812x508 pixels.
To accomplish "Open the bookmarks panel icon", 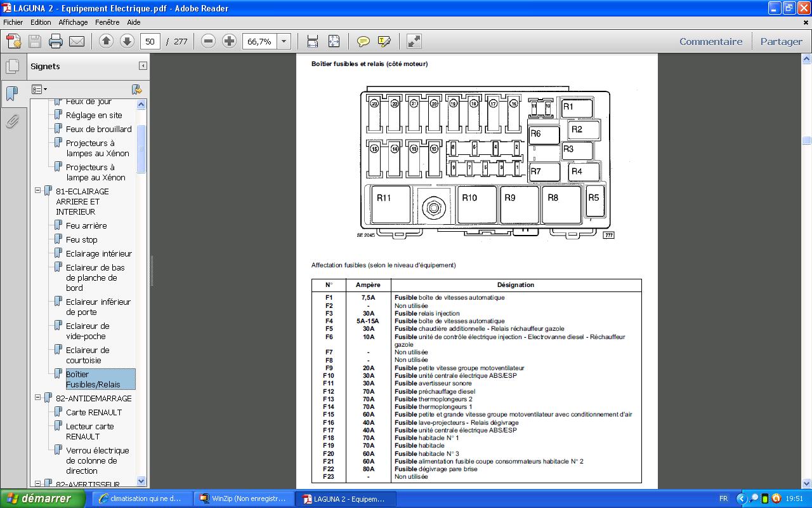I will (12, 94).
